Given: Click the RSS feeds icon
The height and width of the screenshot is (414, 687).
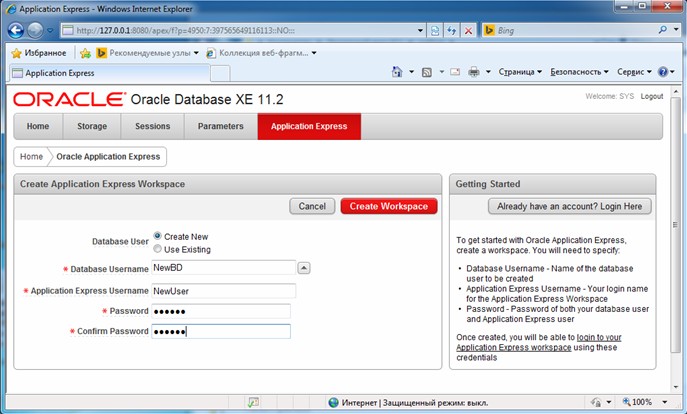Looking at the screenshot, I should click(426, 73).
